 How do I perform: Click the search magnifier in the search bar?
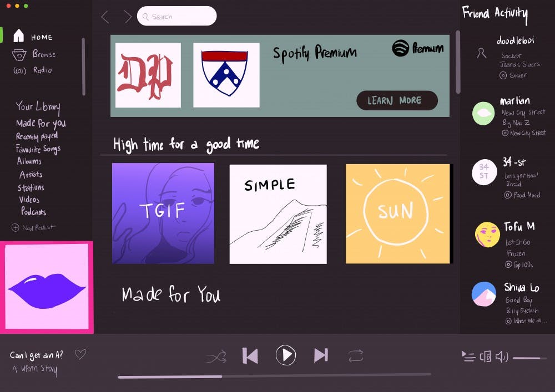(x=145, y=16)
